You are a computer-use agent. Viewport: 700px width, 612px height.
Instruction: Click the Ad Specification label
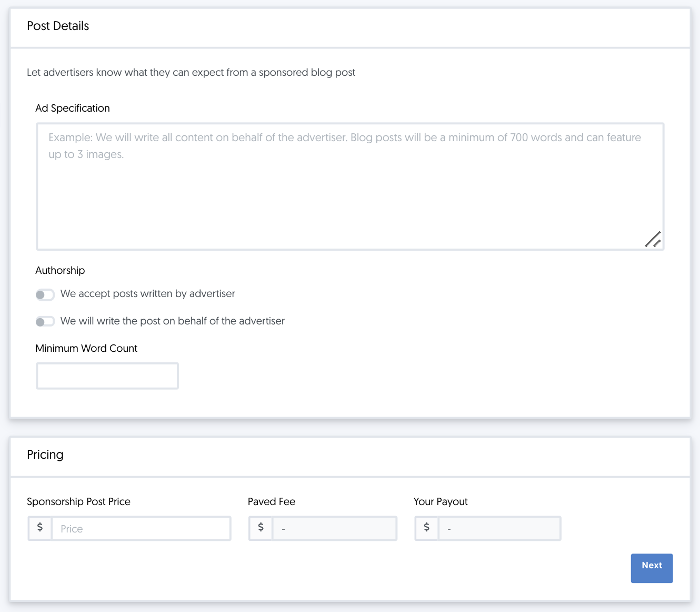[x=72, y=108]
